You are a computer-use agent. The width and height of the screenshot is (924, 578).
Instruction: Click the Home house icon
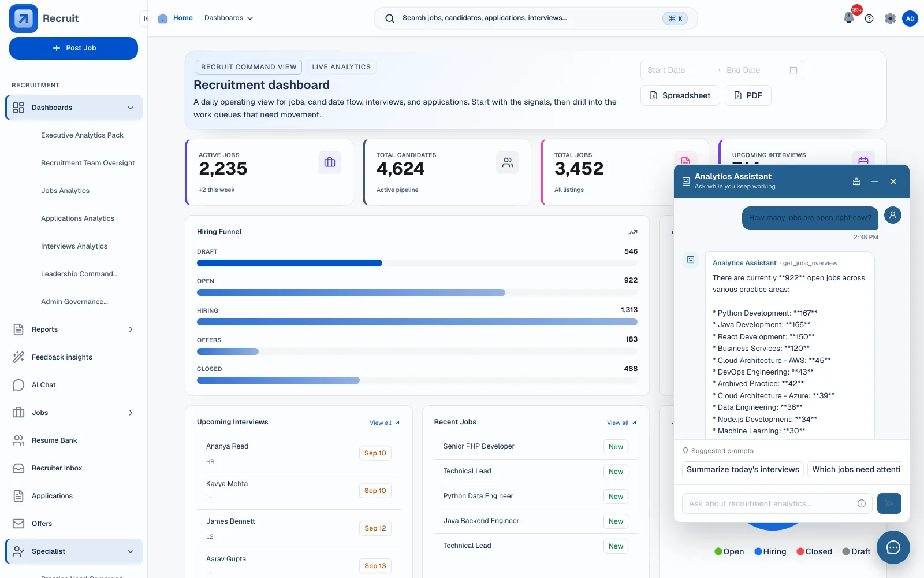(163, 18)
